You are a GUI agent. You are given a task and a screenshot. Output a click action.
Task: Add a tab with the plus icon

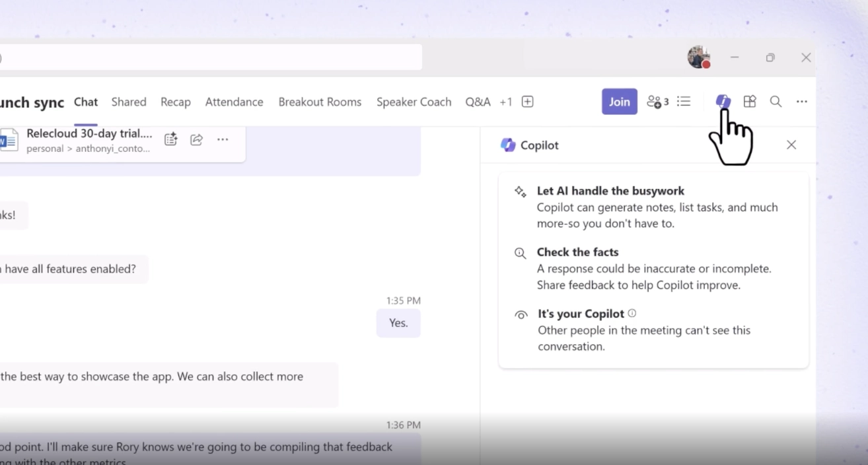point(527,102)
